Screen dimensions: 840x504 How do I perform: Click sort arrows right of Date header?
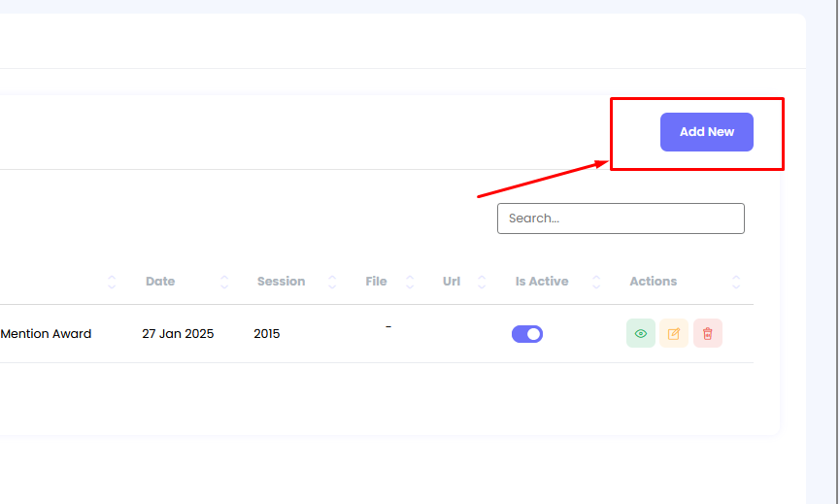[225, 282]
